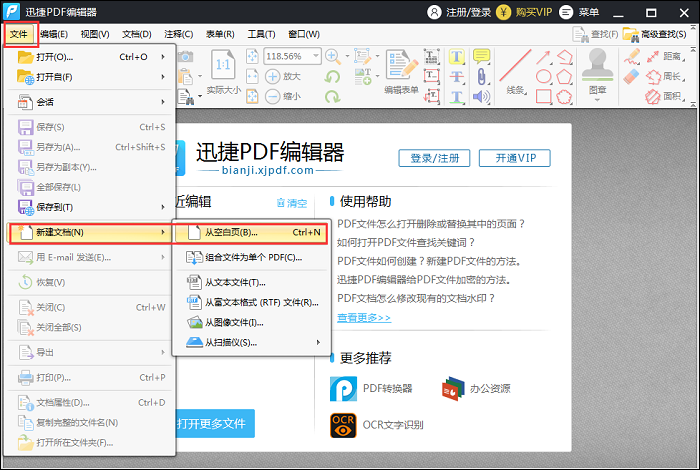Open the 工具(T) menu

pyautogui.click(x=262, y=34)
